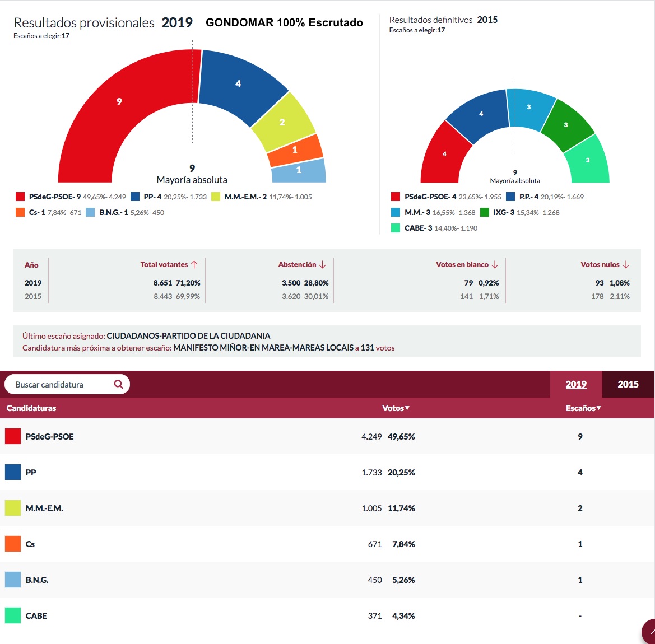Click the scroll-to-top arrow button

tap(649, 633)
